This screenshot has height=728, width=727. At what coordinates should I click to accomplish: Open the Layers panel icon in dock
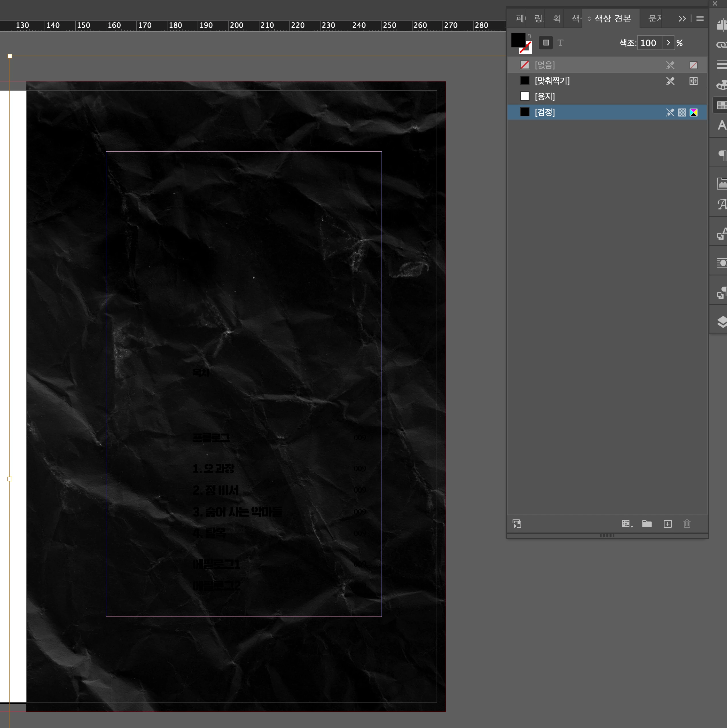coord(721,321)
